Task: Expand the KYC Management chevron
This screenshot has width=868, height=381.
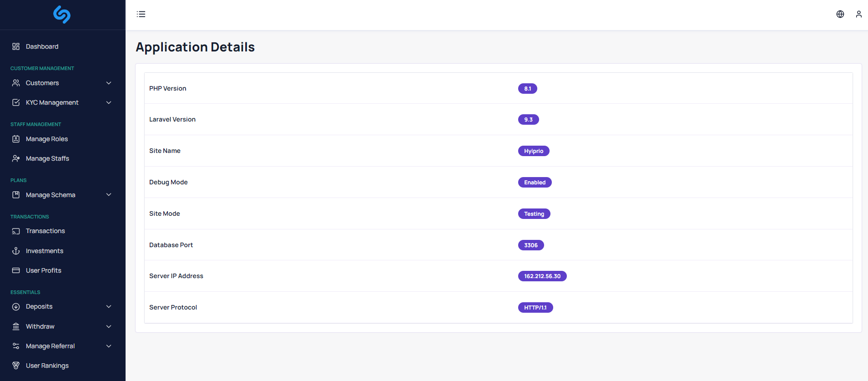Action: [x=109, y=102]
